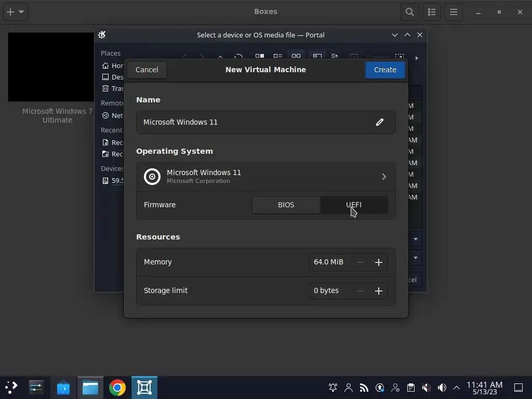Open the plus new box dropdown in Boxes
Viewport: 532px width, 399px height.
pos(16,12)
